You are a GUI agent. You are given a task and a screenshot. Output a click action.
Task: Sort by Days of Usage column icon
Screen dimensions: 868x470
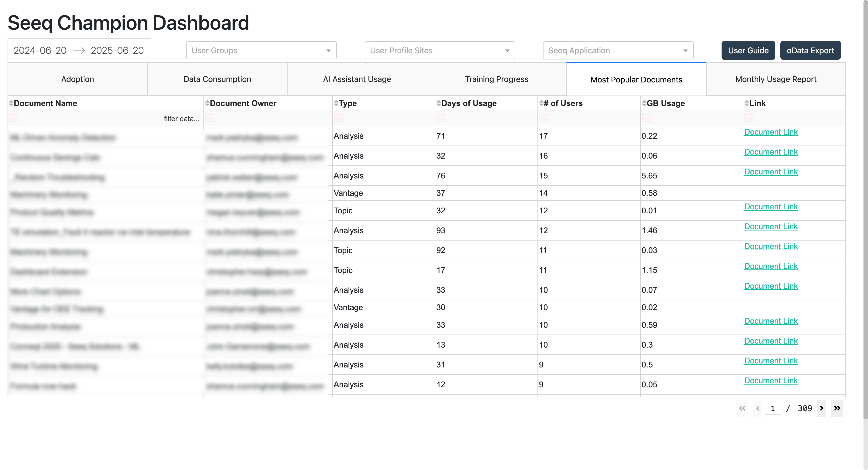[438, 103]
